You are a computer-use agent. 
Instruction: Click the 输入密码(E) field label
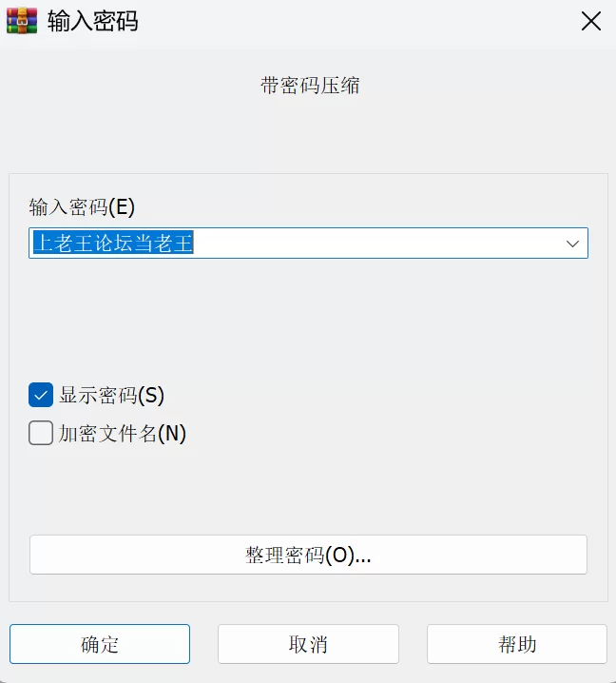[82, 206]
